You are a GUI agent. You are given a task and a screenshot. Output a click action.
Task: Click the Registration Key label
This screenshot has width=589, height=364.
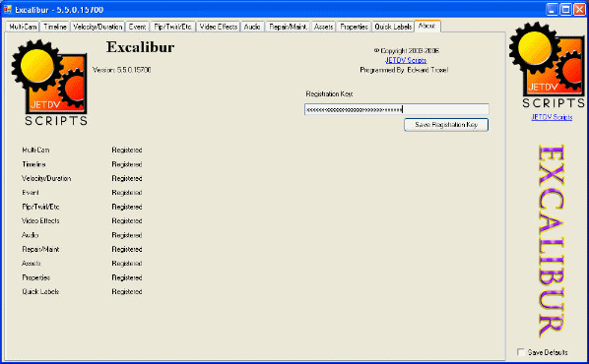point(329,93)
